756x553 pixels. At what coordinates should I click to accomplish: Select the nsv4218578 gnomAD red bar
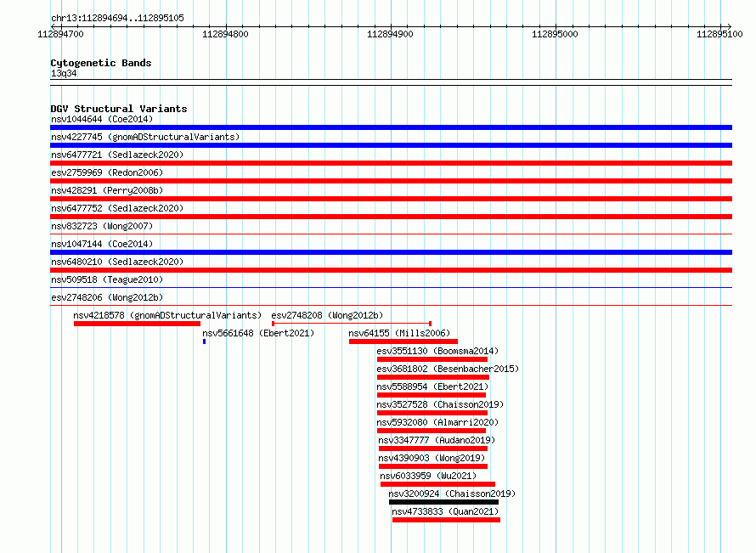pos(137,324)
